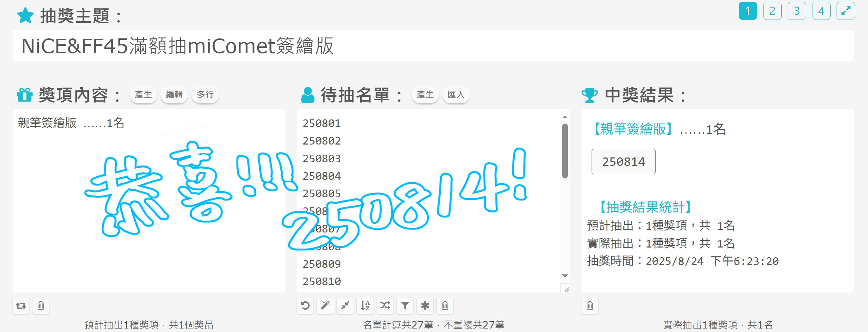Click the compress arrows icon
This screenshot has height=332, width=868.
[345, 306]
